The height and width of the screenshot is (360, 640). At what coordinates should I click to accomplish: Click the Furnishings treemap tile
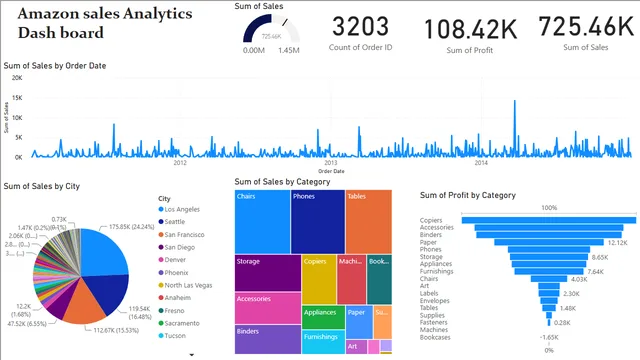pos(324,342)
